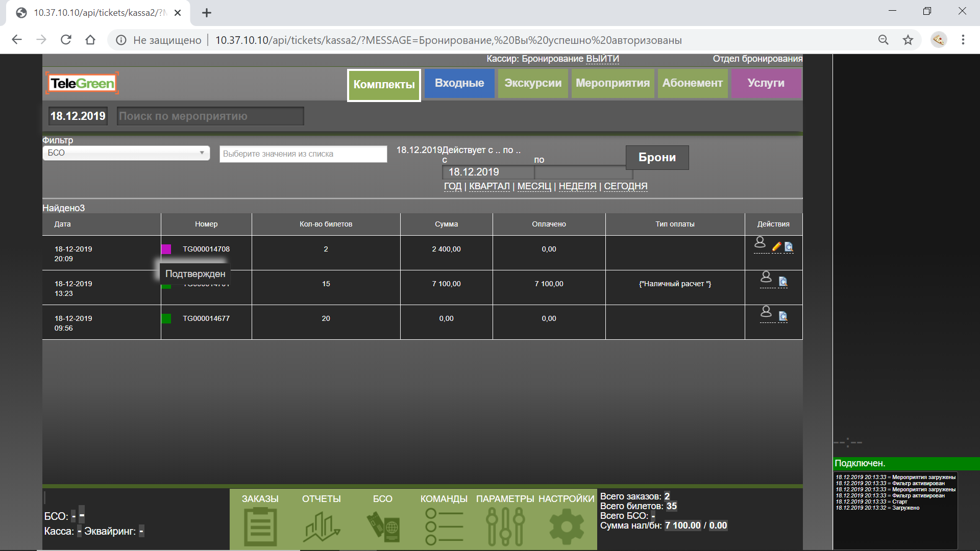Click magenta status swatch of TG000014708
This screenshot has width=980, height=551.
(x=166, y=249)
